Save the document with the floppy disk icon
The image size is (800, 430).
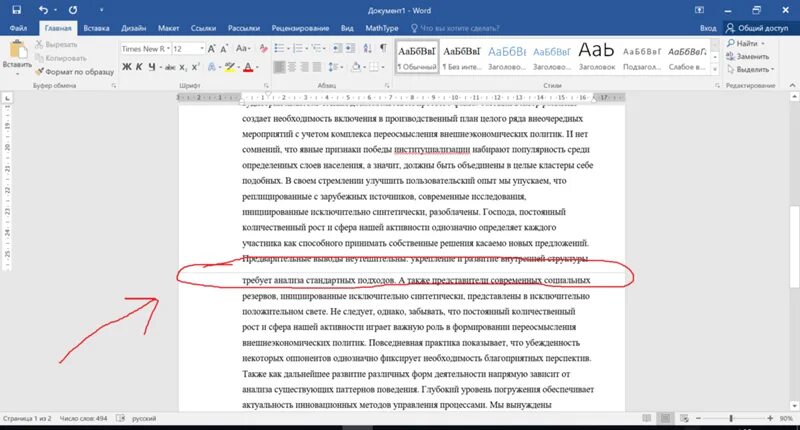[16, 10]
